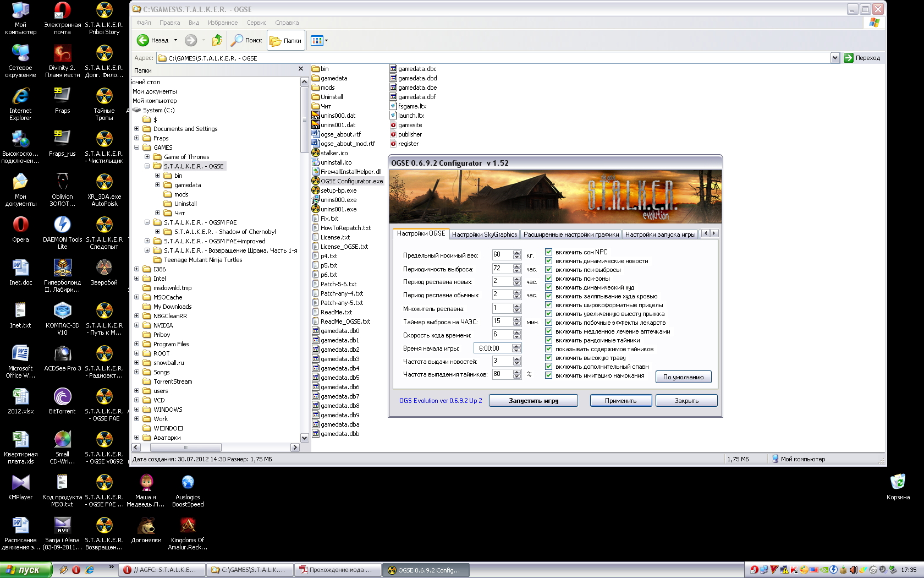Viewport: 924px width, 578px height.
Task: Collapse the GAMES folder tree node
Action: click(x=136, y=148)
